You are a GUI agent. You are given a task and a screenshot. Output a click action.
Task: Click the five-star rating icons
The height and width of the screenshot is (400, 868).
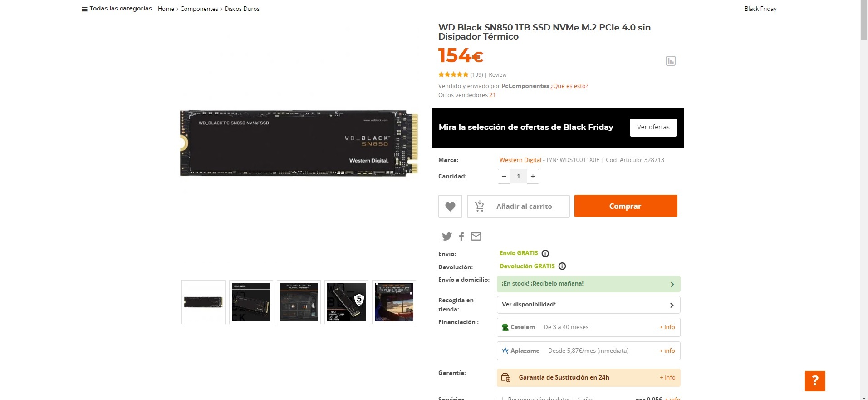point(453,74)
